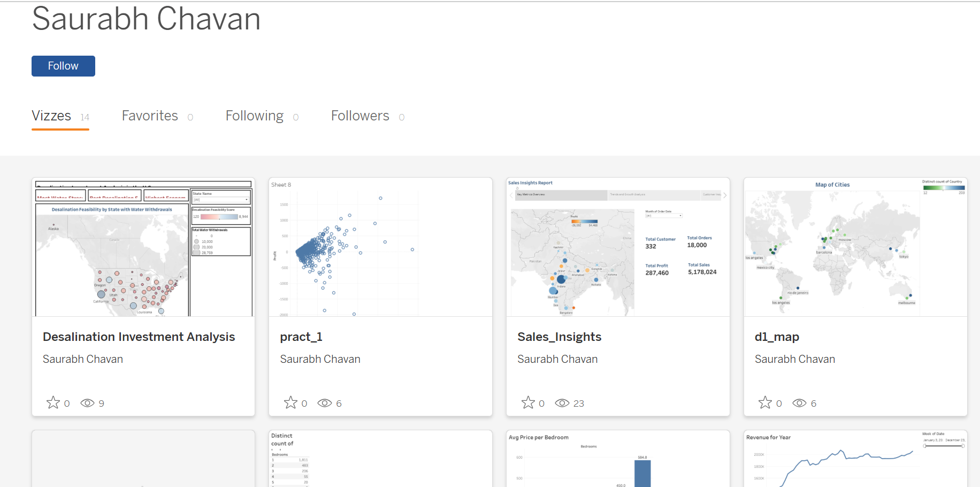Open the Desalination Investment Analysis thumbnail
Image resolution: width=980 pixels, height=487 pixels.
tap(143, 247)
